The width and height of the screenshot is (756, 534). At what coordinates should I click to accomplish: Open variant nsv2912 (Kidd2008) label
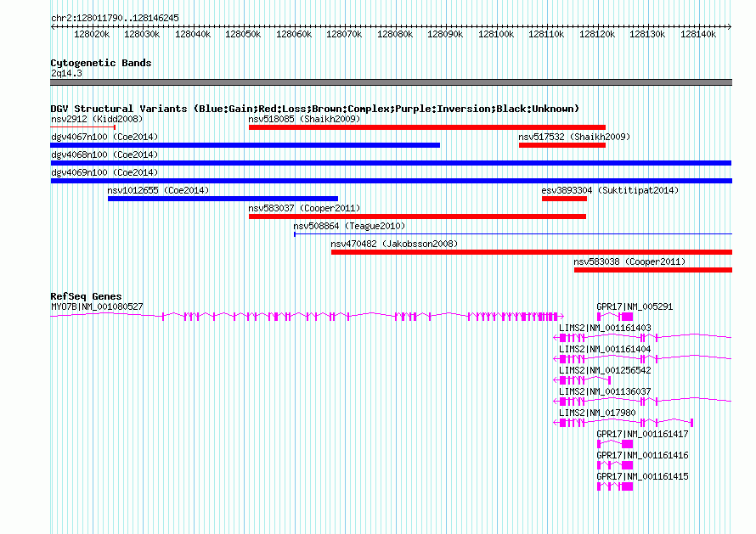click(x=97, y=119)
